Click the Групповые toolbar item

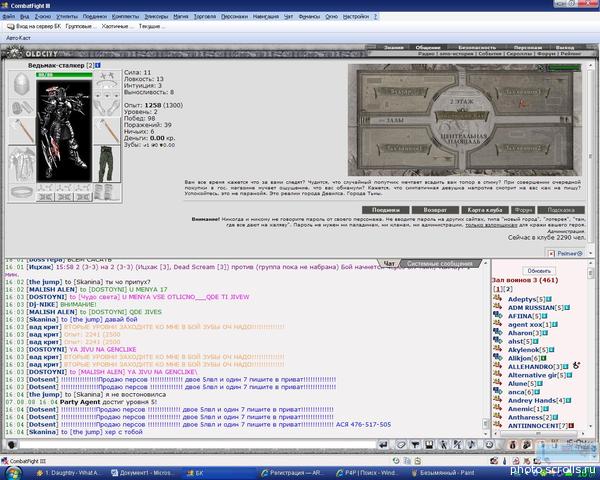[x=79, y=26]
